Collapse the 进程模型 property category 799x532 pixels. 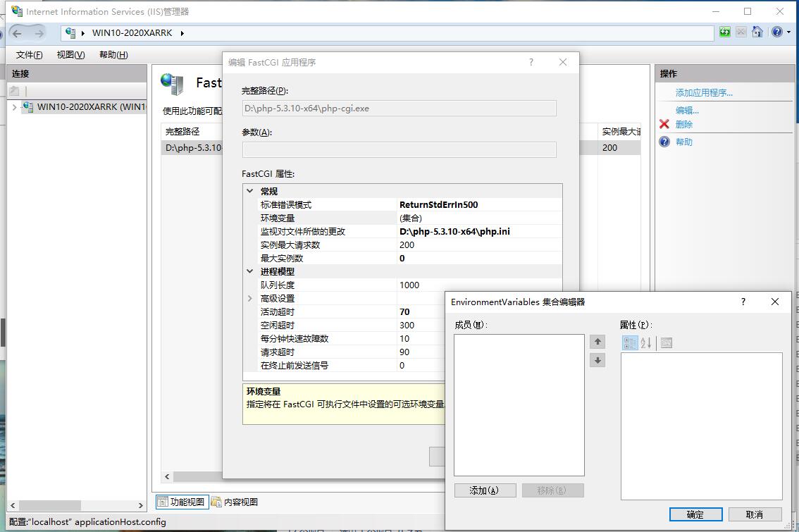point(249,271)
